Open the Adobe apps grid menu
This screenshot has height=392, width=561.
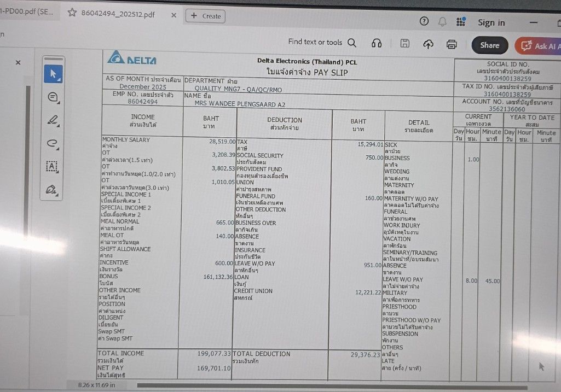pyautogui.click(x=461, y=22)
